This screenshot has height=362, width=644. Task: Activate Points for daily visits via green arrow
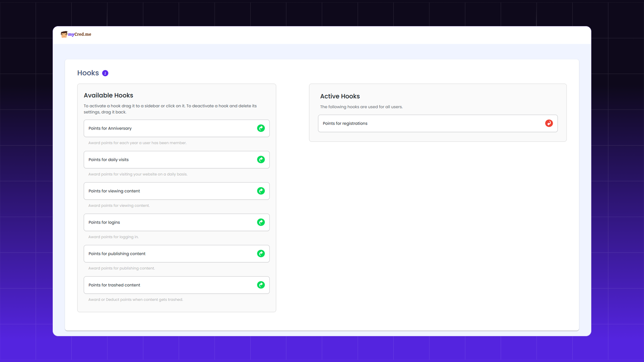click(x=261, y=160)
